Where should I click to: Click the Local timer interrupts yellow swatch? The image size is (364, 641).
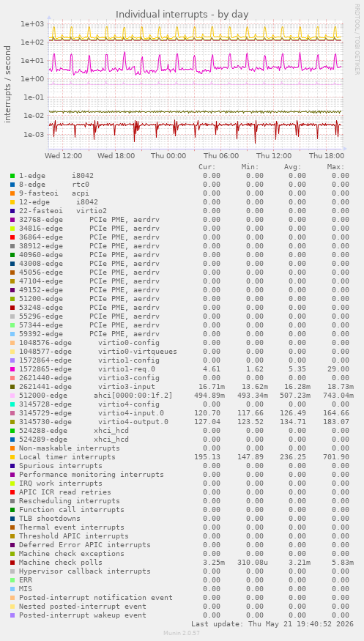12,457
